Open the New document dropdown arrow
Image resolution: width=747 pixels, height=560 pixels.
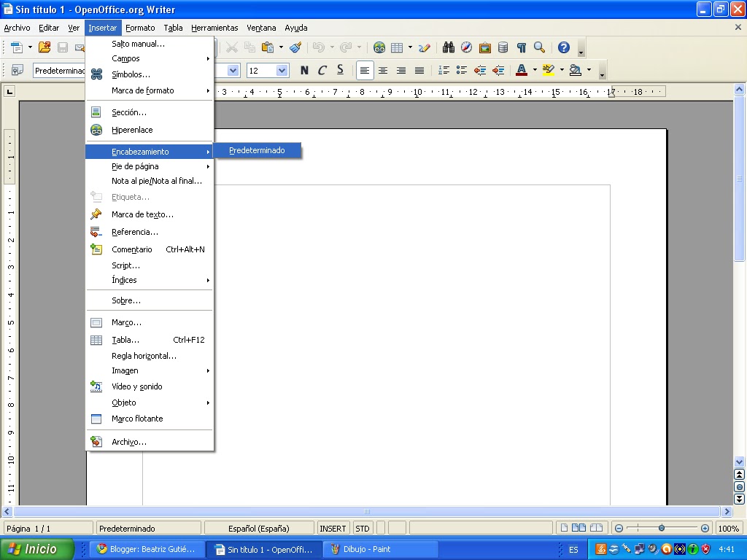pyautogui.click(x=30, y=47)
